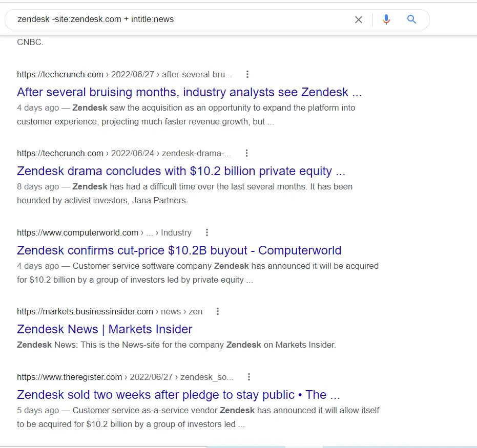477x448 pixels.
Task: Open three-dot menu beside Computerworld result
Action: coord(207,232)
